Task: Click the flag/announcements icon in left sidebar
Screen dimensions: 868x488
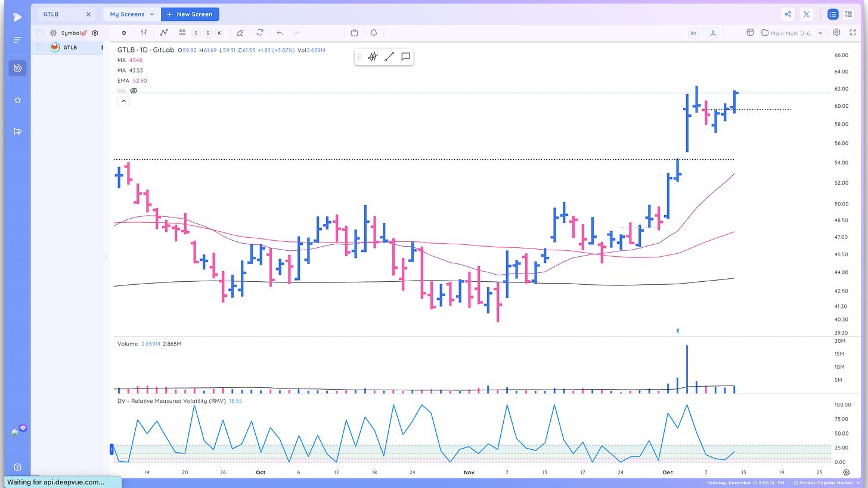Action: tap(17, 132)
